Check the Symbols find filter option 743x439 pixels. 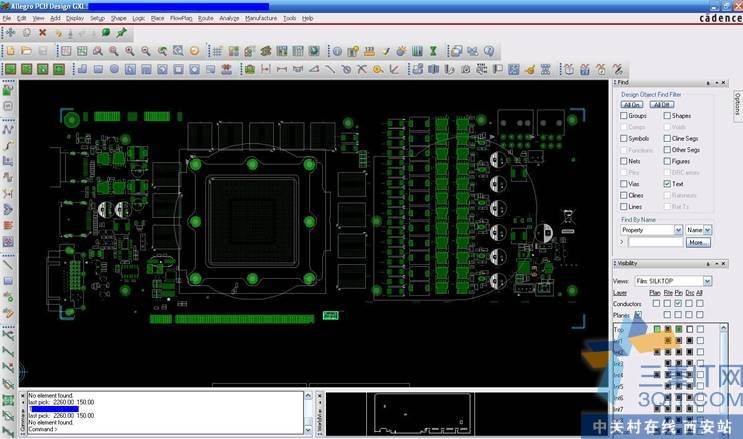[624, 138]
